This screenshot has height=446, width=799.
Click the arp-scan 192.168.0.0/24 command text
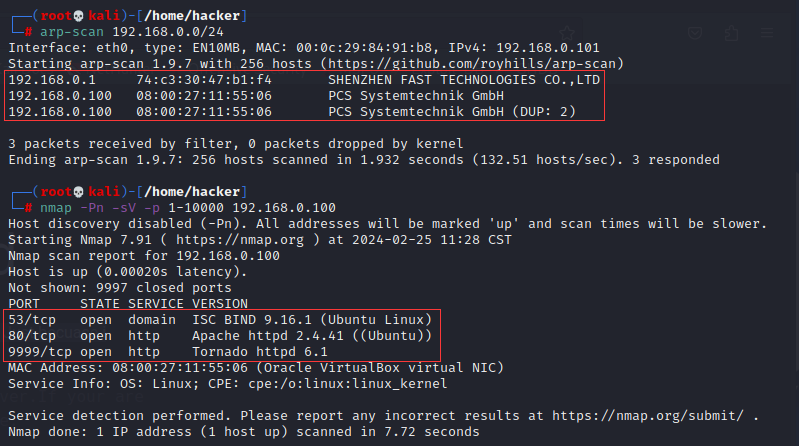pyautogui.click(x=131, y=32)
